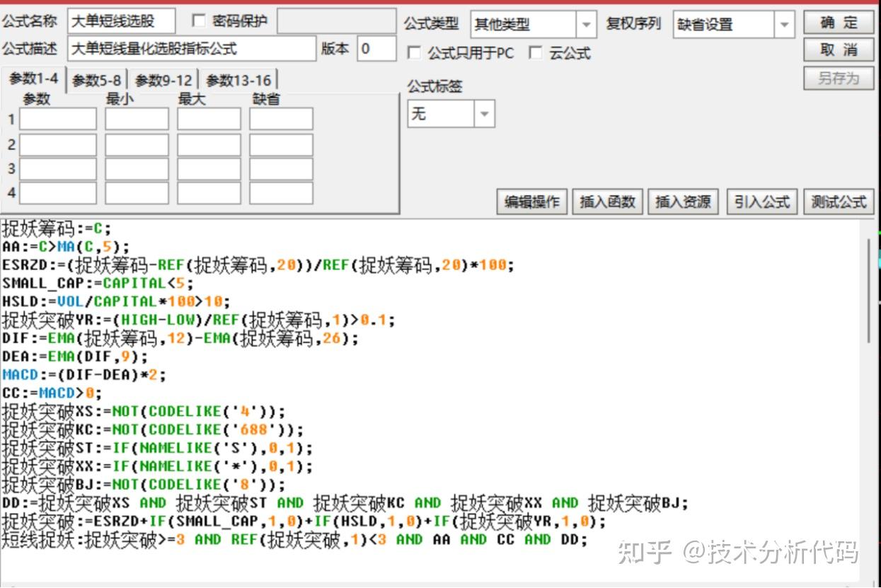This screenshot has width=881, height=588.
Task: Click the final 短线捉妖 output line
Action: [295, 540]
